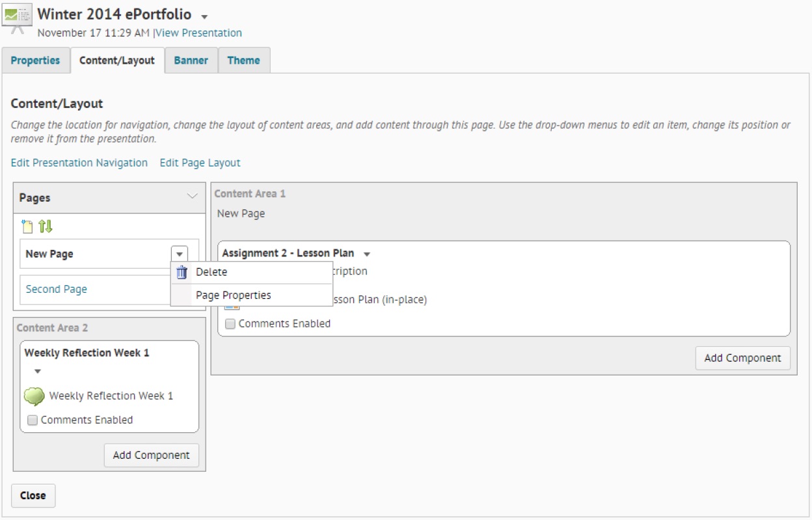The image size is (812, 520).
Task: Toggle the New Page dropdown button
Action: click(x=180, y=254)
